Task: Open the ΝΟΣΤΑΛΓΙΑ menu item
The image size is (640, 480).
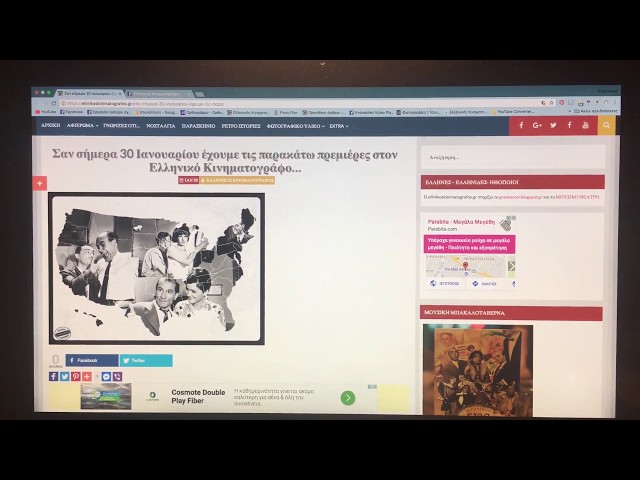Action: tap(161, 126)
